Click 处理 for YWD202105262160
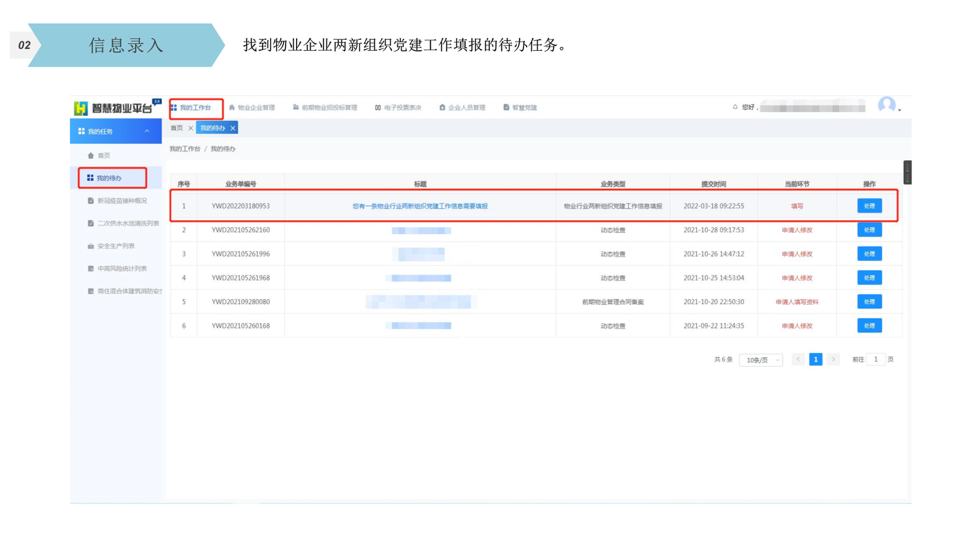The height and width of the screenshot is (551, 980). tap(869, 230)
